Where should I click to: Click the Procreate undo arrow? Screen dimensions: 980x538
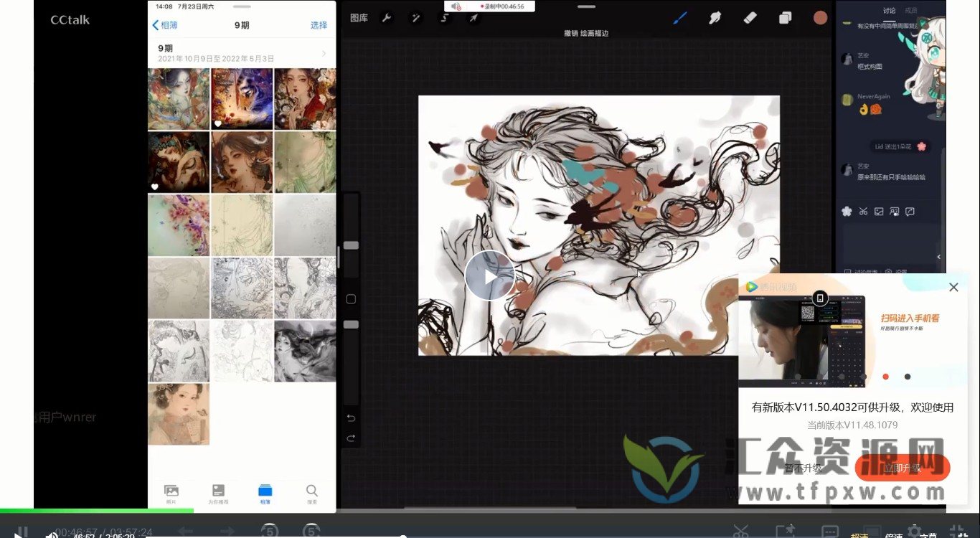(x=351, y=417)
